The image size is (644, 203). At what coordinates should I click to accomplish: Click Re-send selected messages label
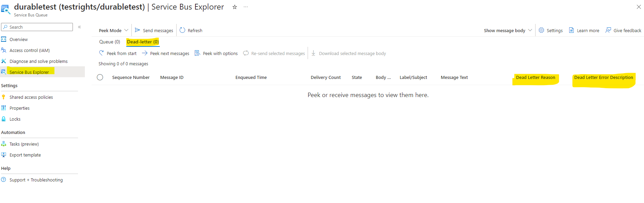click(278, 53)
